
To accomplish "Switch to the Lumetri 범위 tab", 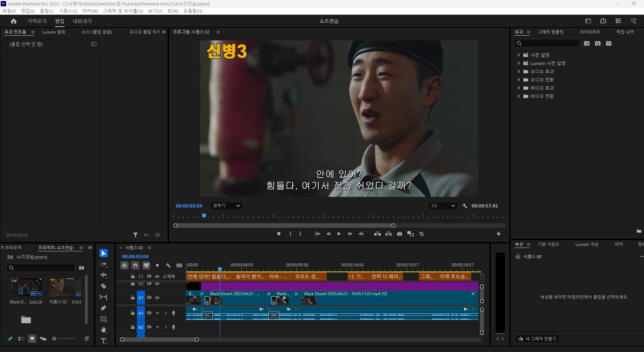I will (53, 32).
